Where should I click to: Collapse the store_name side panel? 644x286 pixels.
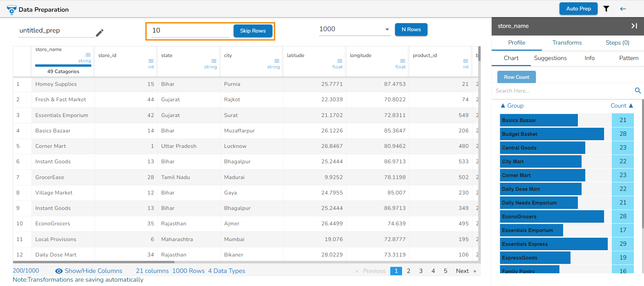tap(634, 26)
